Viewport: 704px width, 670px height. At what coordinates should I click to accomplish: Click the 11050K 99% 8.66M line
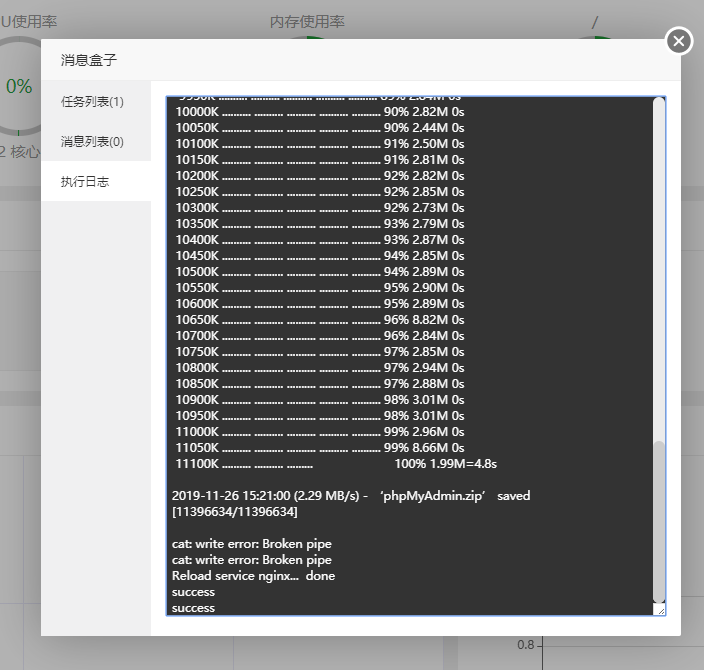pyautogui.click(x=320, y=448)
